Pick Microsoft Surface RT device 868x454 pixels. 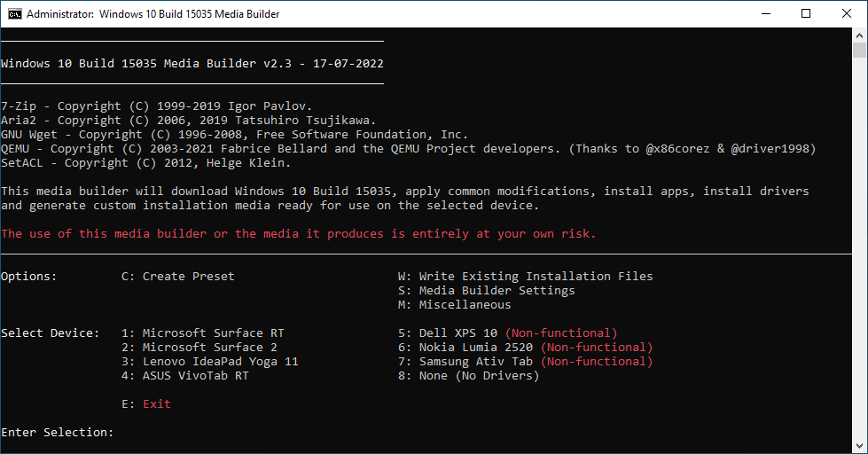[203, 333]
